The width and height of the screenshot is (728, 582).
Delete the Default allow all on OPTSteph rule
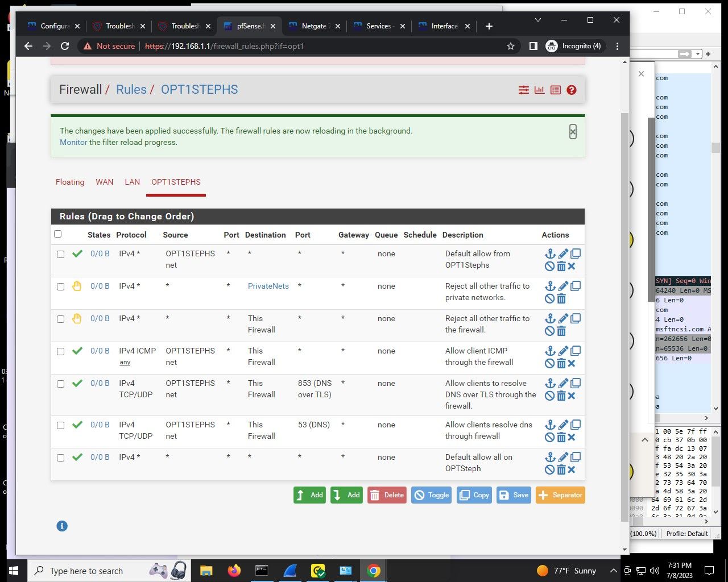click(x=561, y=470)
